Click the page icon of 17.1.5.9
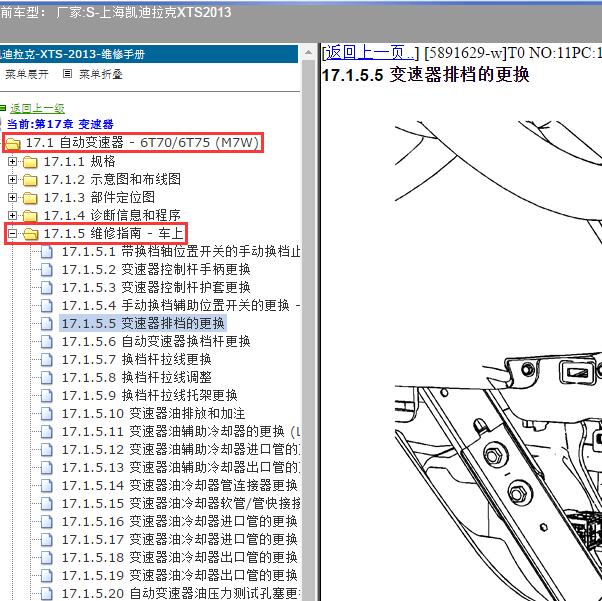602x601 pixels. tap(47, 396)
